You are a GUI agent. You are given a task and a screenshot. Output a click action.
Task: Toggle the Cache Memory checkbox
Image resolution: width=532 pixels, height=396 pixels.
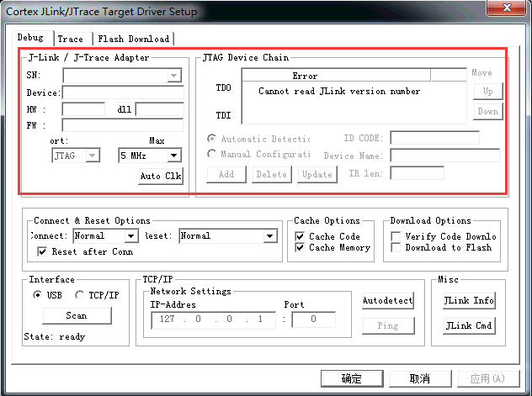tap(300, 248)
